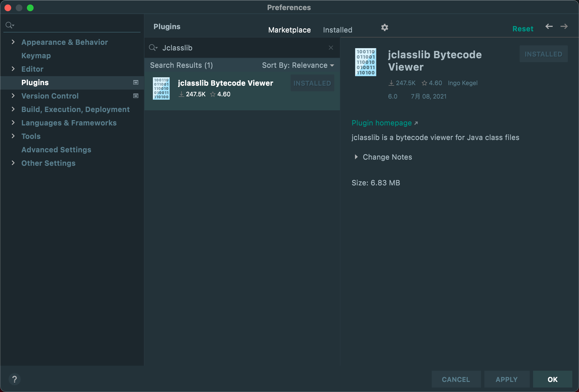The height and width of the screenshot is (392, 579).
Task: Switch to the Installed tab
Action: tap(337, 30)
